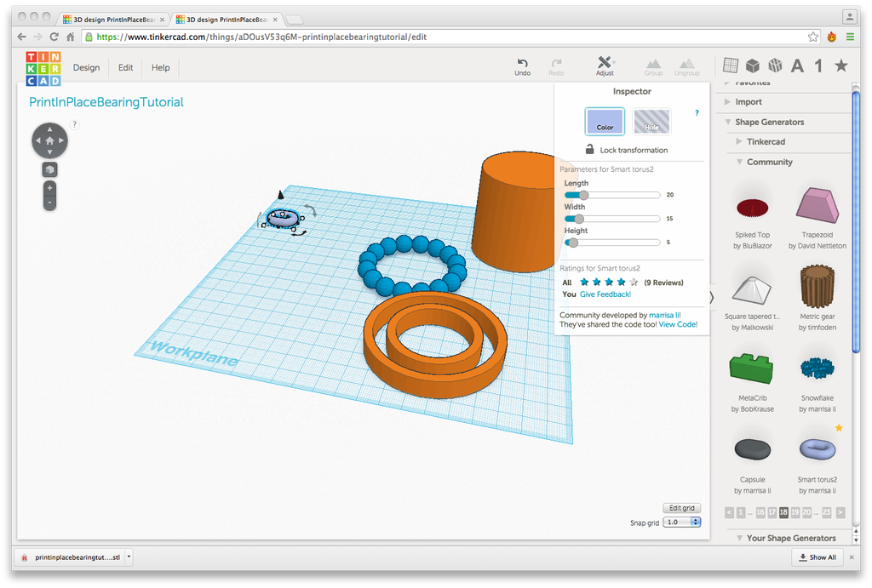Viewport: 872px width, 588px height.
Task: Click the Height slider handle
Action: coord(573,243)
